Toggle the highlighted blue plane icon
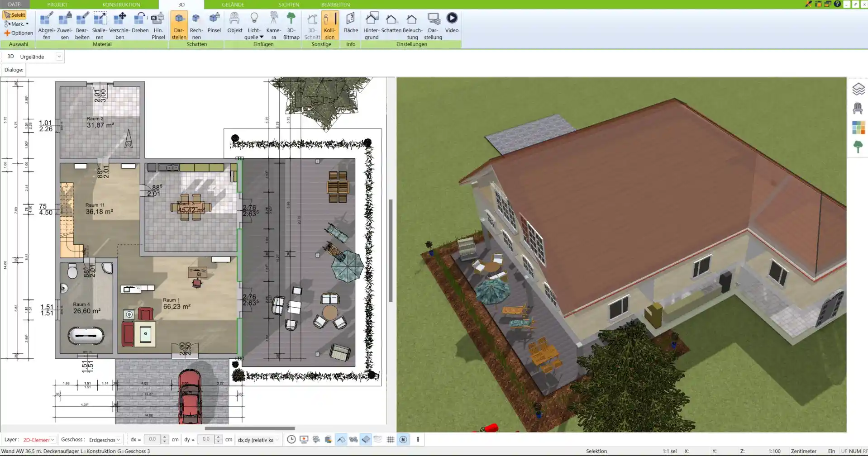This screenshot has height=456, width=868. point(366,439)
